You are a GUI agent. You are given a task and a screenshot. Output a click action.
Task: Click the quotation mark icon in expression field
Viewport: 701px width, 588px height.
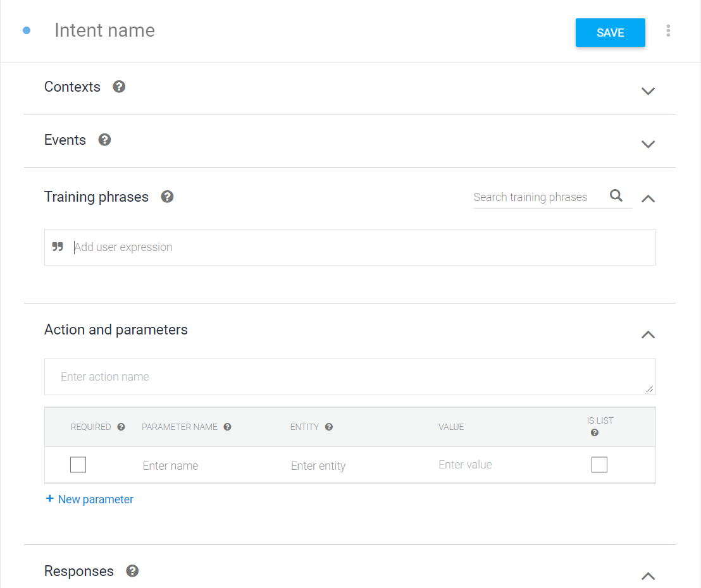[x=58, y=247]
